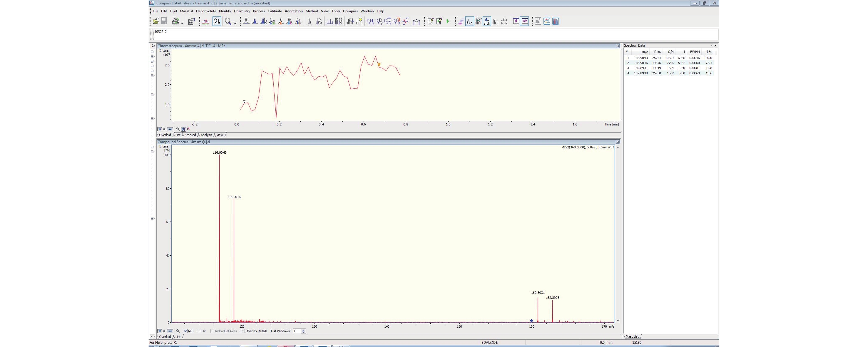Switch to the Stacked chromatogram tab
Viewport: 868px width, 347px height.
[190, 135]
